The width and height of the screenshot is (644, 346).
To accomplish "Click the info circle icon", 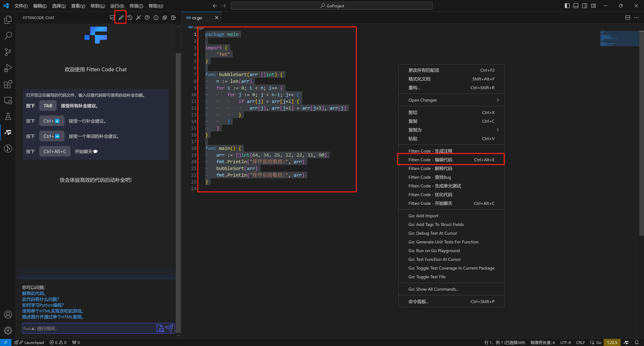I will coord(156,18).
